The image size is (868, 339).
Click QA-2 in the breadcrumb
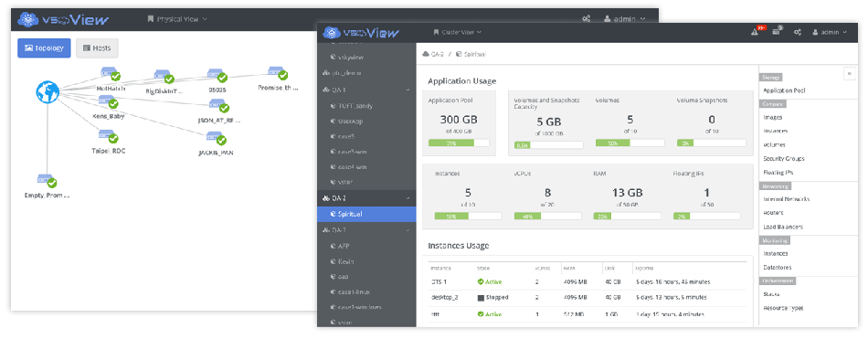point(438,54)
